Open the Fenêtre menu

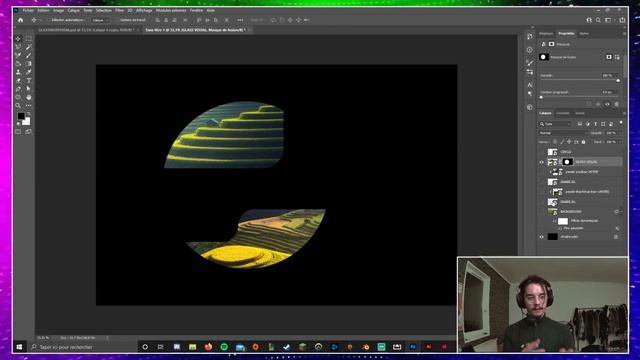pyautogui.click(x=196, y=10)
